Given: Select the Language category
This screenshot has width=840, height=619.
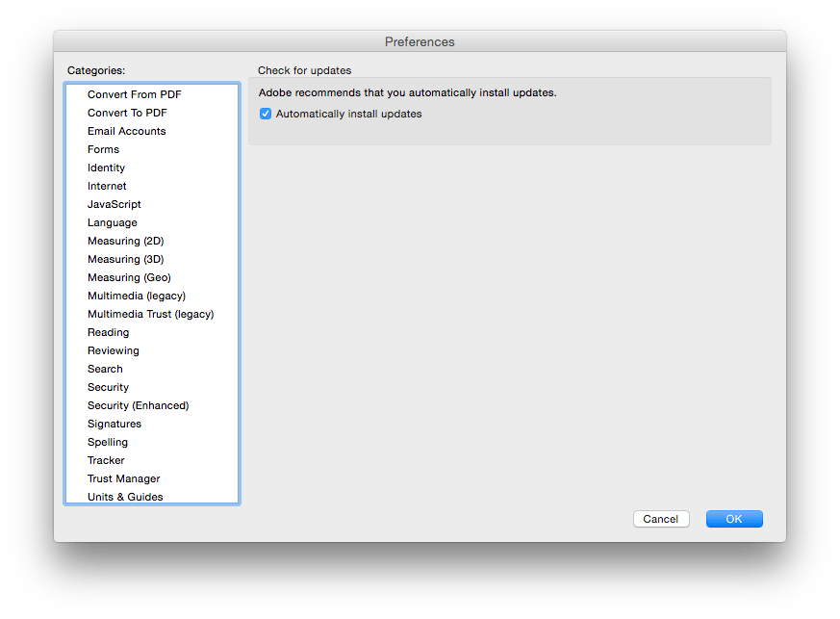Looking at the screenshot, I should click(112, 222).
